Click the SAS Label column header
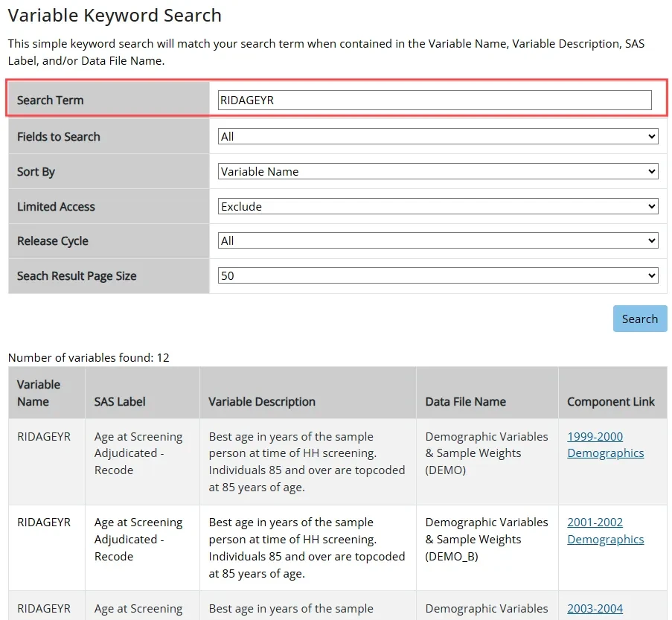 [x=120, y=401]
